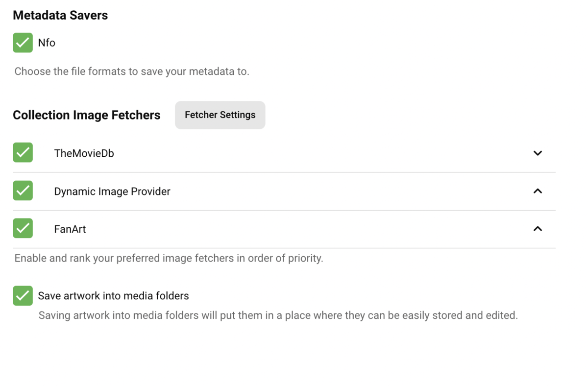
Task: Move FanArt up in priority
Action: coord(538,229)
